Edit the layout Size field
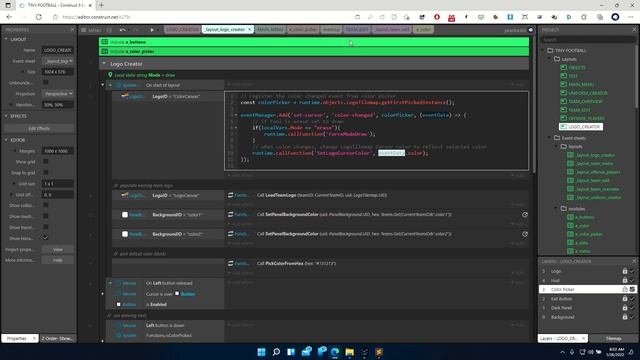This screenshot has height=360, width=640. pyautogui.click(x=58, y=72)
